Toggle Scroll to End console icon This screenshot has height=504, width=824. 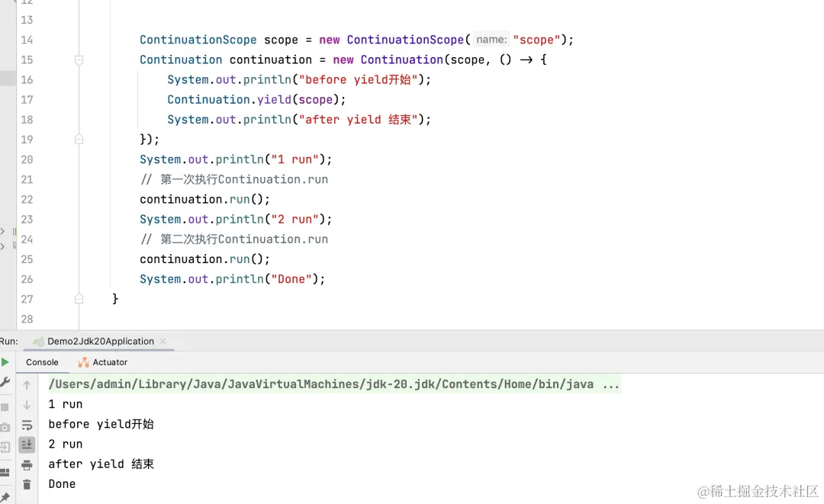(x=27, y=445)
